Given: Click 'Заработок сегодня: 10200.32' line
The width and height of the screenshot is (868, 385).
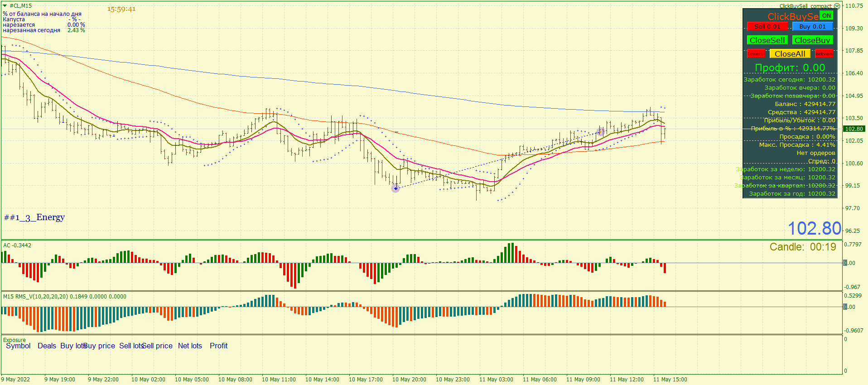Looking at the screenshot, I should [x=790, y=80].
